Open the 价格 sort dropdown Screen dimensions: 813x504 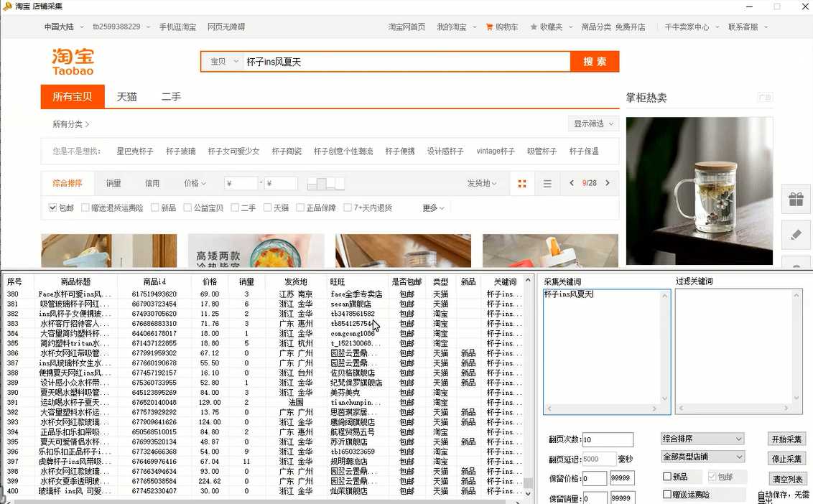coord(195,183)
